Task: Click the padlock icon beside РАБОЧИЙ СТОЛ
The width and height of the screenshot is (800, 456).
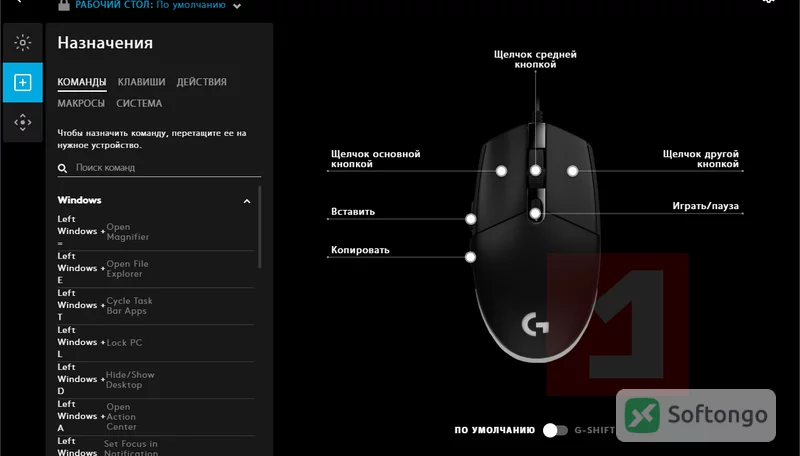Action: point(64,5)
